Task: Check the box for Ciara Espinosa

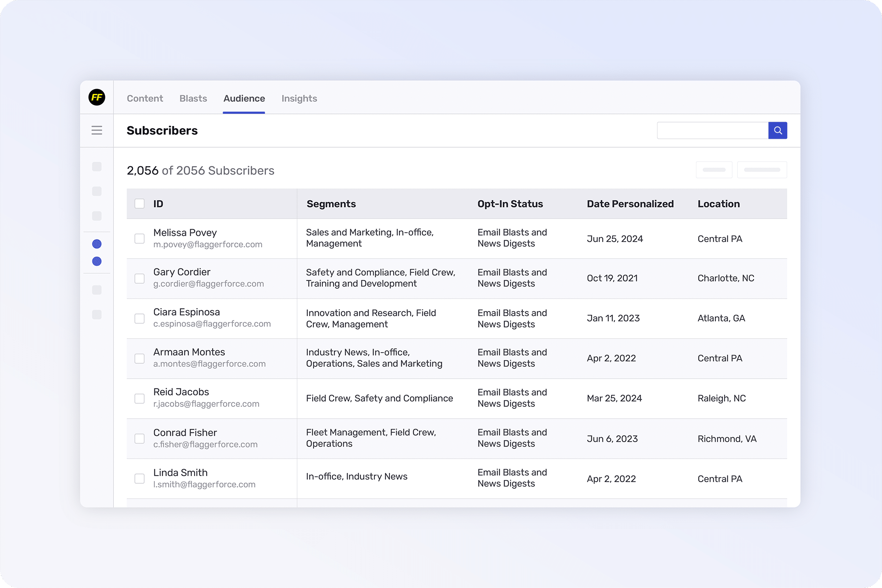Action: 139,318
